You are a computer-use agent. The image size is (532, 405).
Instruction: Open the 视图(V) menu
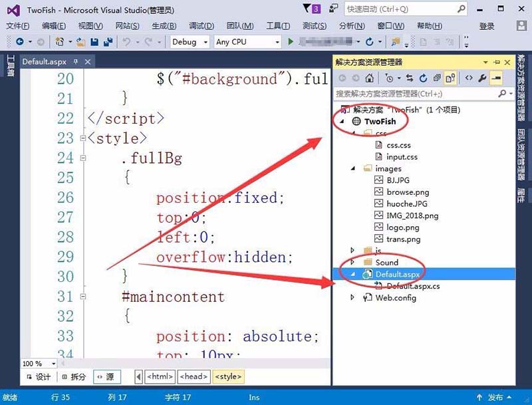[90, 26]
